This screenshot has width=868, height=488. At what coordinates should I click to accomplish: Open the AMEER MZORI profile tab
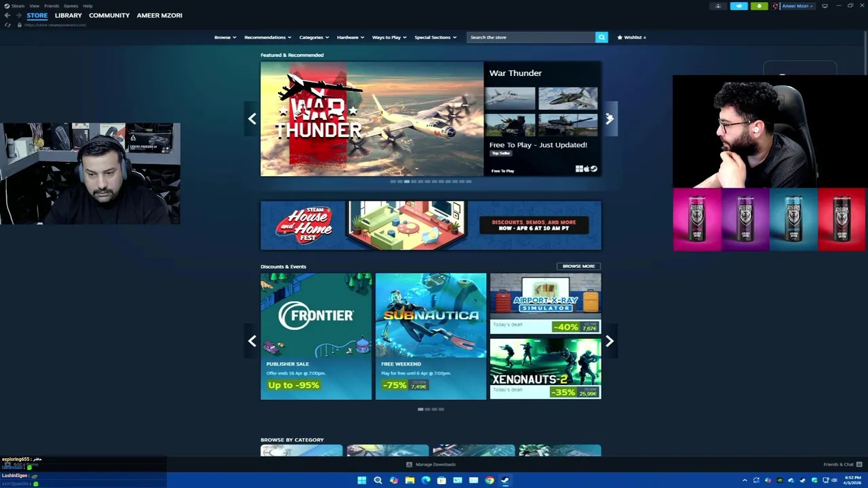click(159, 15)
